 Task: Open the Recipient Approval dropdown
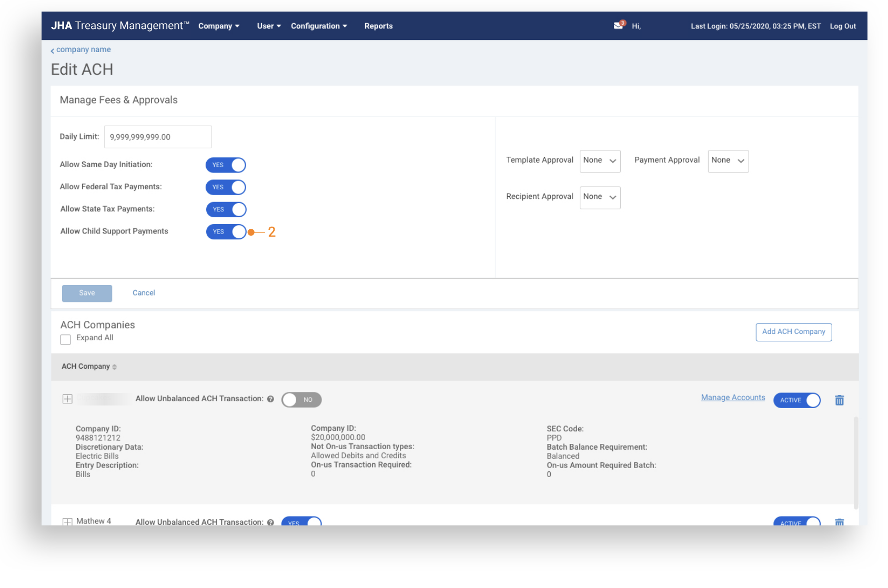click(600, 197)
